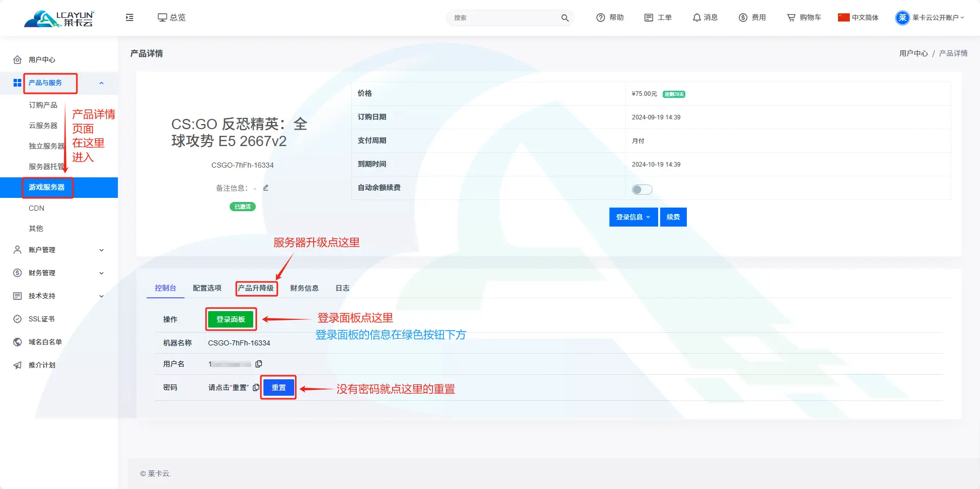The height and width of the screenshot is (489, 980).
Task: Click the green 登录面板 button
Action: (x=231, y=319)
